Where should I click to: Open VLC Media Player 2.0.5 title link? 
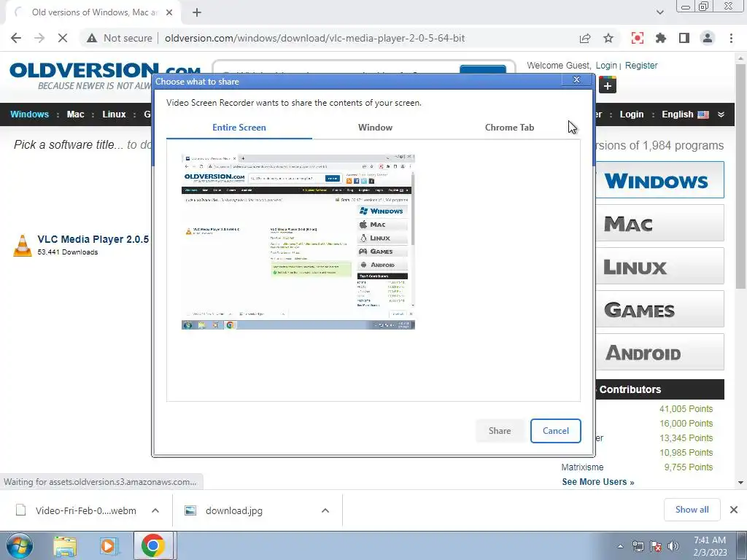point(93,239)
